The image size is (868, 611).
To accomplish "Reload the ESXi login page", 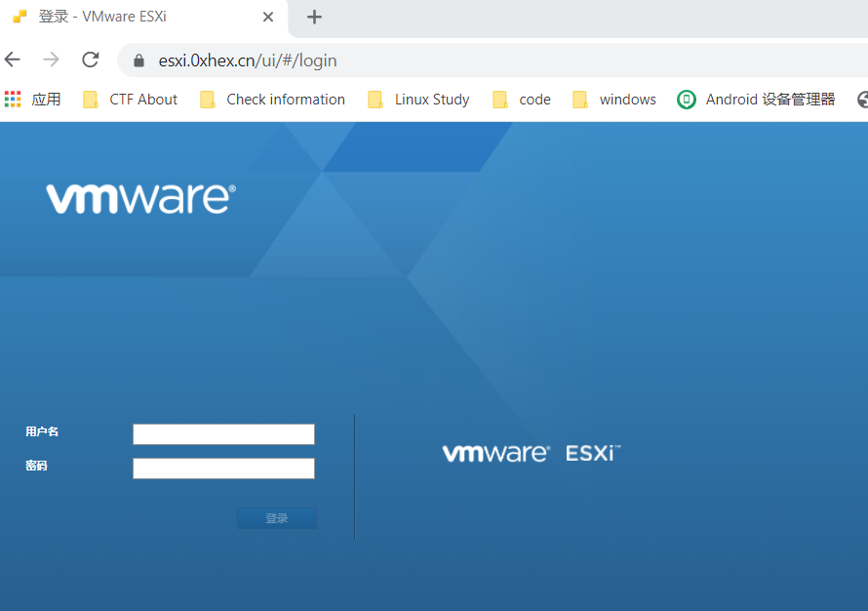I will [91, 60].
